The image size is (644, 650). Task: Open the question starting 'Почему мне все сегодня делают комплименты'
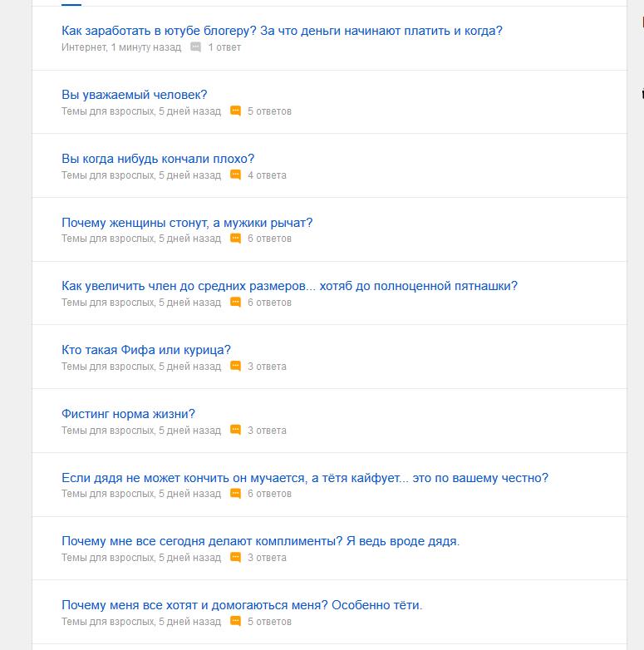coord(261,541)
